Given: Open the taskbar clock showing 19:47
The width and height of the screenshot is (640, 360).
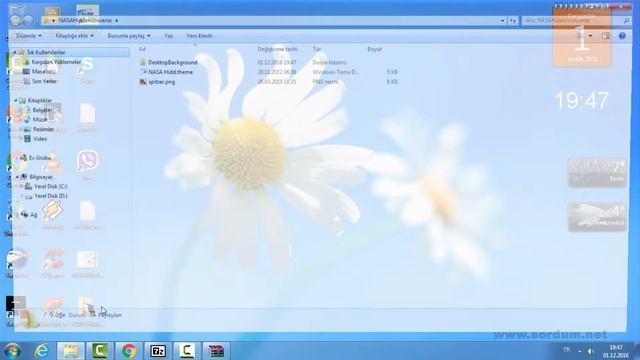Looking at the screenshot, I should tap(616, 351).
